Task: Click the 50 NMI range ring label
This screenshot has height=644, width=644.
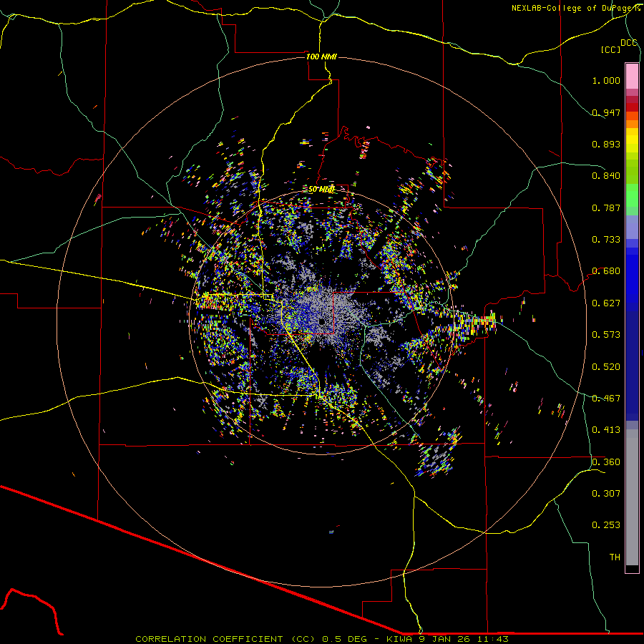Action: [321, 189]
